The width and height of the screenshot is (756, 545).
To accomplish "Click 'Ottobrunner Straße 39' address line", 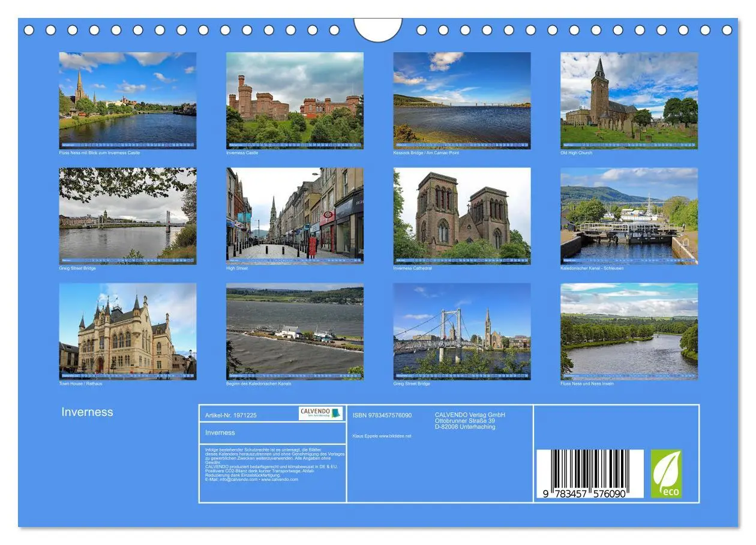I will point(465,421).
